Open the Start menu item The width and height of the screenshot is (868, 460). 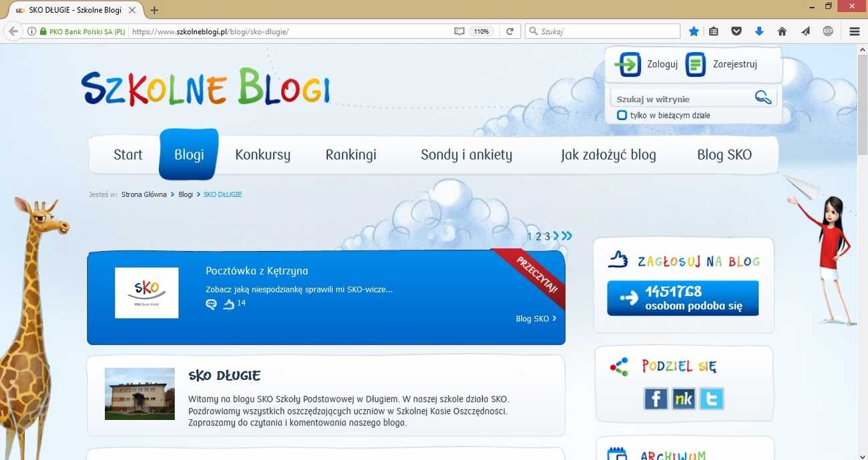(x=128, y=155)
